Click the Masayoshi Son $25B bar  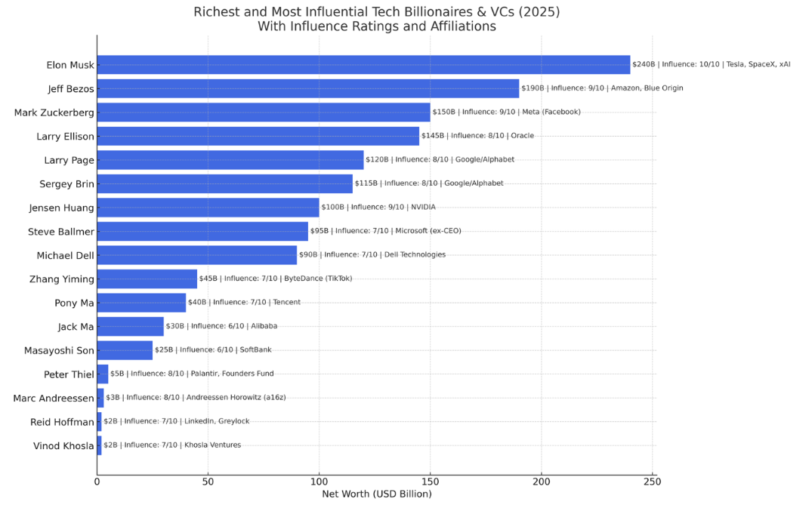pos(125,350)
